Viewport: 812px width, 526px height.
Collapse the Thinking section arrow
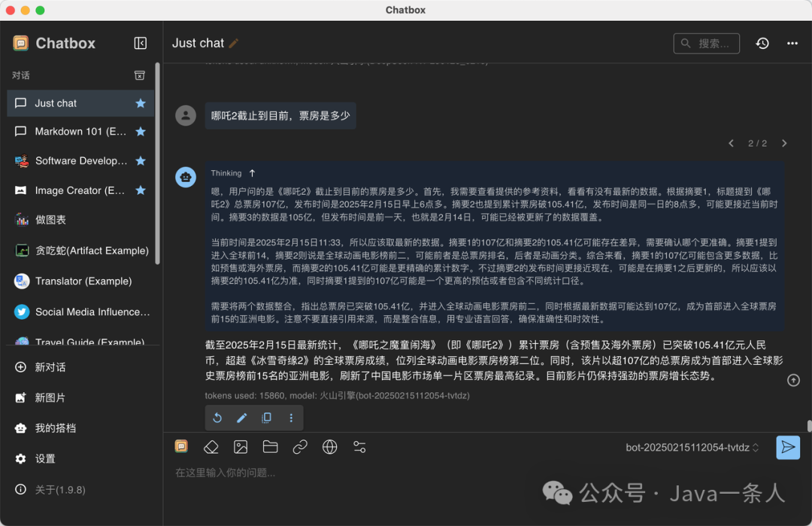[x=252, y=173]
